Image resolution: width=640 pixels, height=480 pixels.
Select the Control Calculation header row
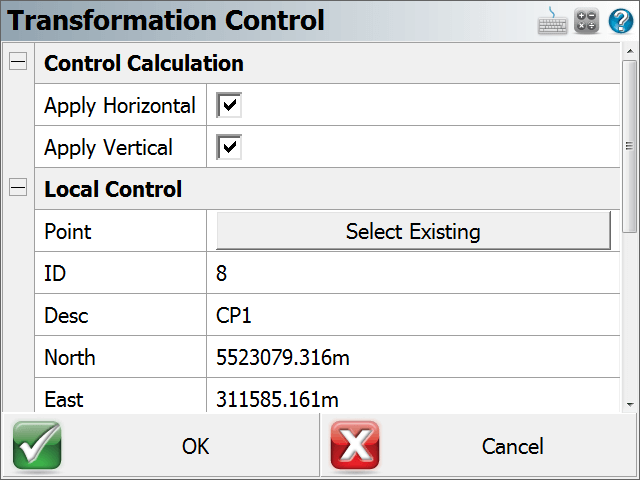click(x=327, y=63)
